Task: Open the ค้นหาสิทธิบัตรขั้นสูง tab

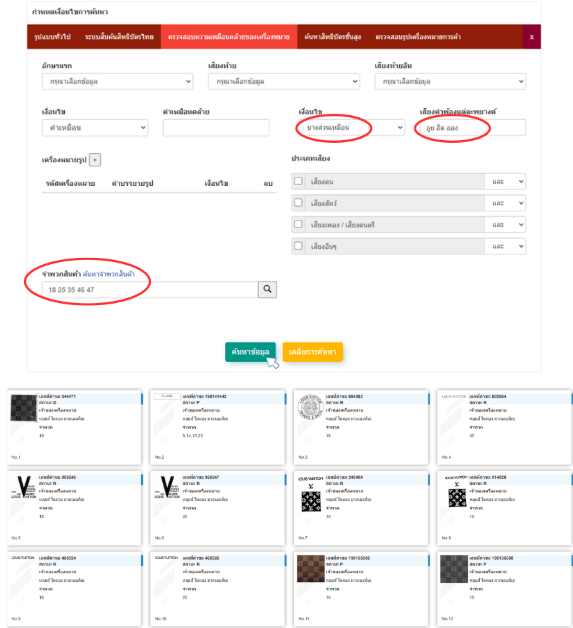Action: [332, 37]
